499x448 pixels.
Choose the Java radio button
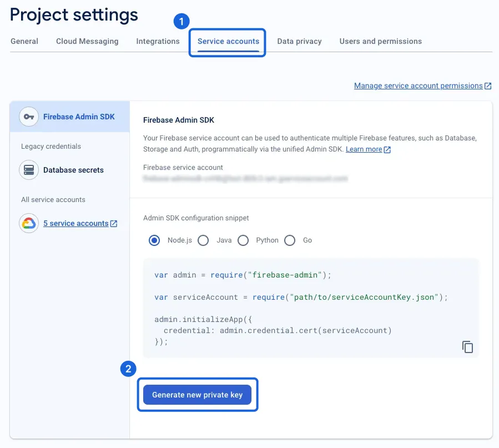point(203,240)
